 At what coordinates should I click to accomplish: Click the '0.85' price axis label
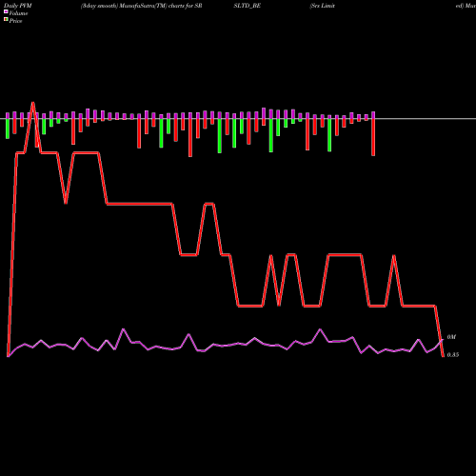(453, 355)
